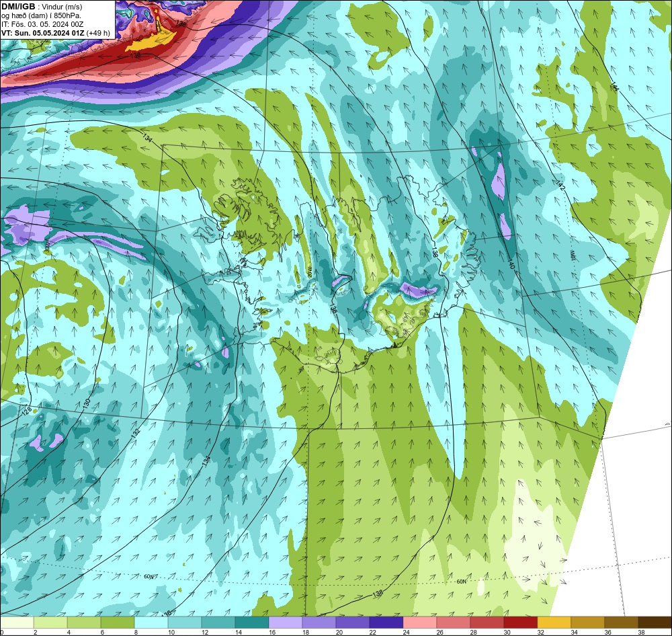Pick the dark indigo swatch between 22 and 24
This screenshot has height=636, width=672.
386,623
